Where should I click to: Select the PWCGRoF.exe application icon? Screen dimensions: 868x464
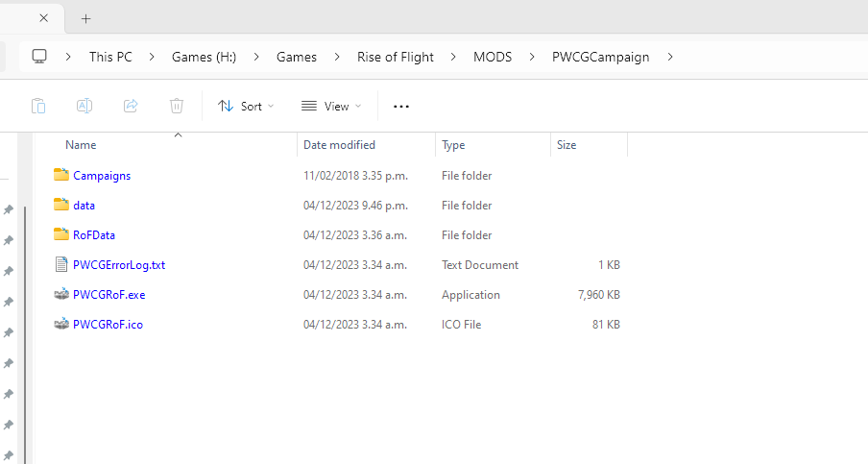point(61,295)
